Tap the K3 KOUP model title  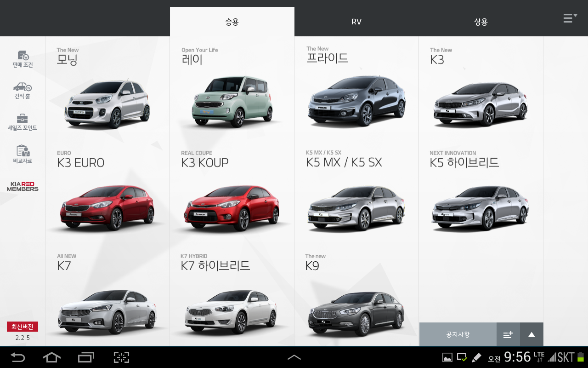point(205,163)
